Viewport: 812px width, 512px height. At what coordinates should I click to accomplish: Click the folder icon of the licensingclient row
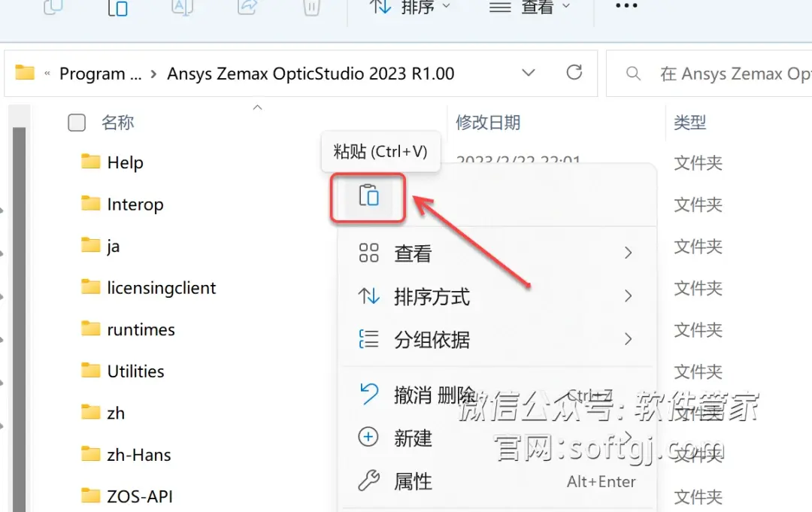tap(91, 286)
